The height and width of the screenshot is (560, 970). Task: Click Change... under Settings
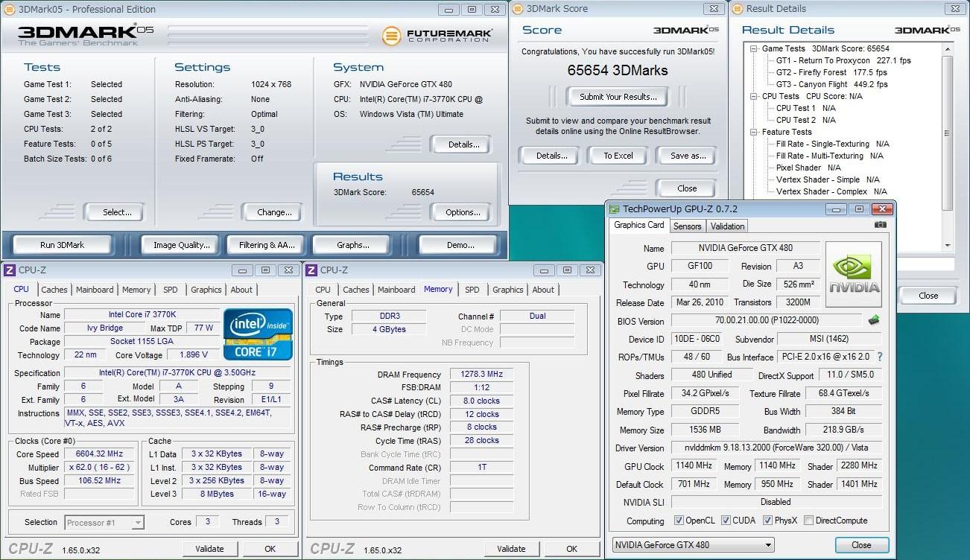[x=274, y=212]
